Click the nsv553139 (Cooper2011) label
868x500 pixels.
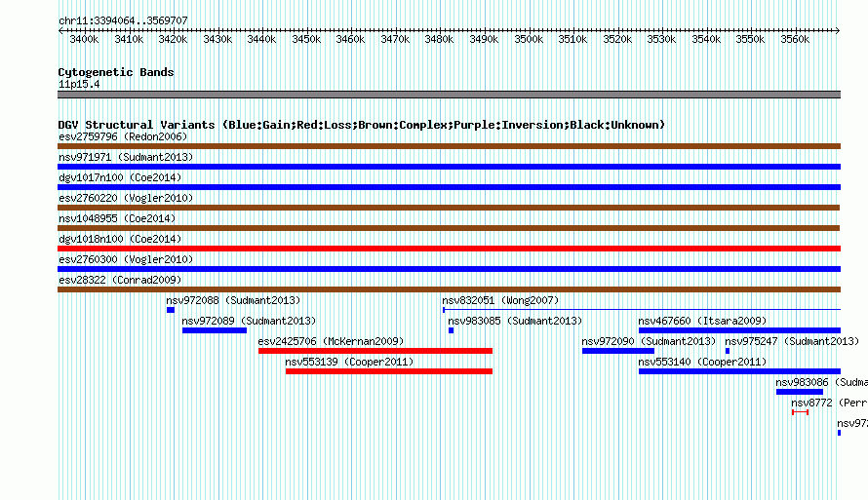(349, 362)
